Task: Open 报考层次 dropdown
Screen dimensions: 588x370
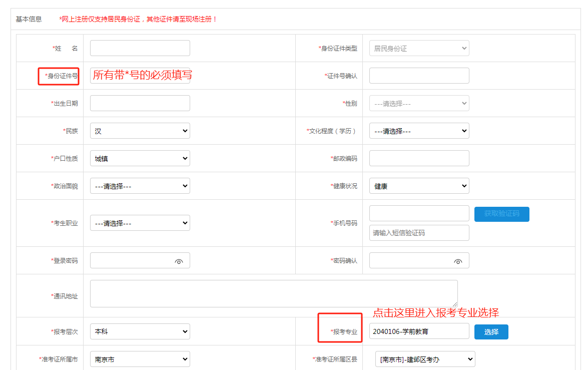Action: (140, 331)
